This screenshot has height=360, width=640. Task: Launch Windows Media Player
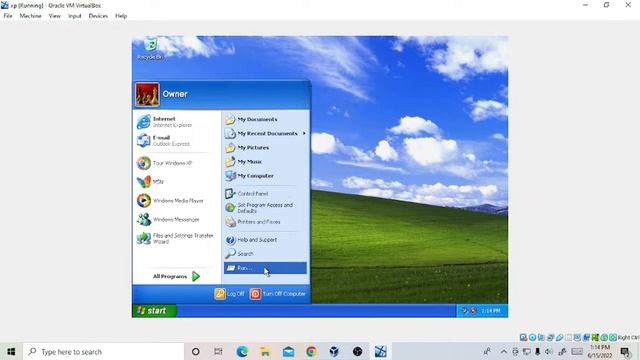[176, 200]
